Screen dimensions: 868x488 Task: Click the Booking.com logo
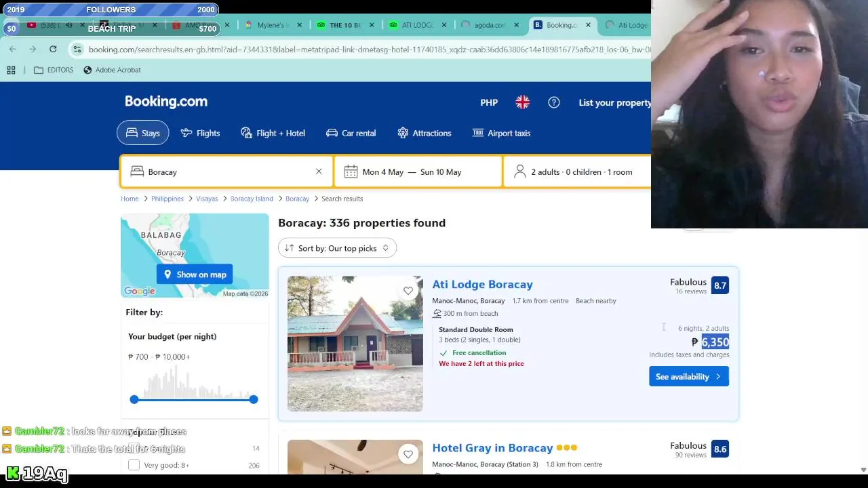(x=166, y=102)
